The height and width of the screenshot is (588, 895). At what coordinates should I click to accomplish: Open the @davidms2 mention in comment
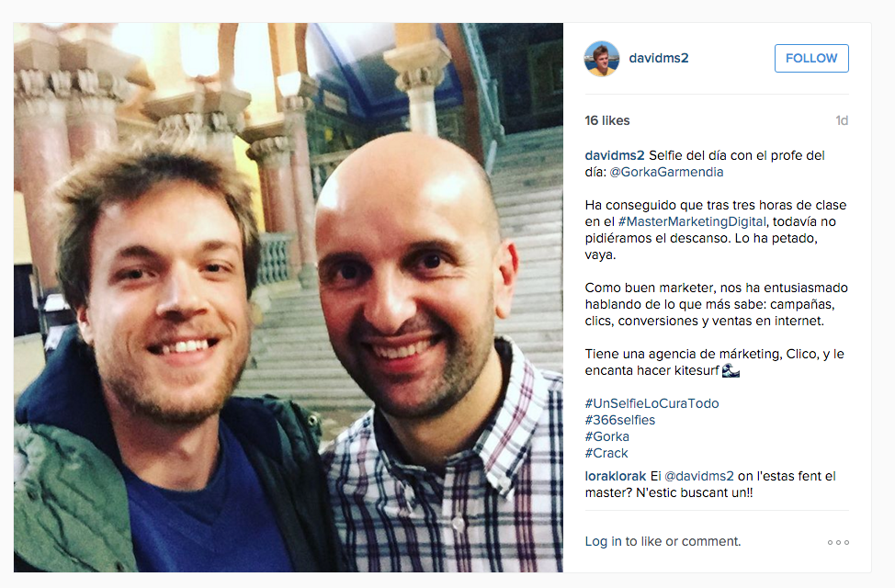[699, 476]
